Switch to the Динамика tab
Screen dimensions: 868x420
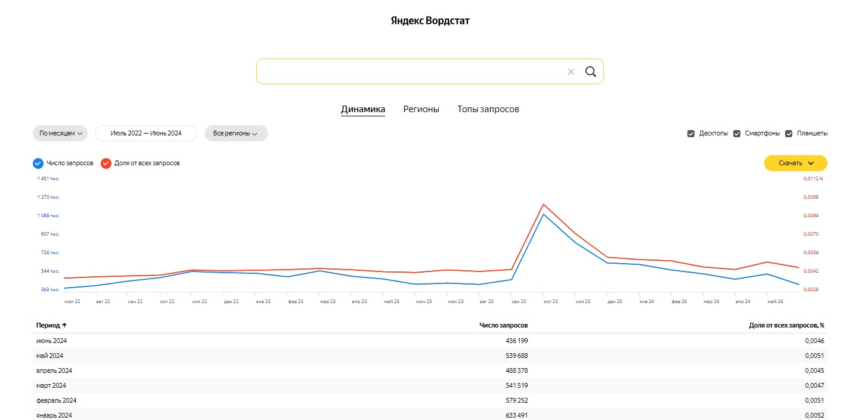(363, 109)
